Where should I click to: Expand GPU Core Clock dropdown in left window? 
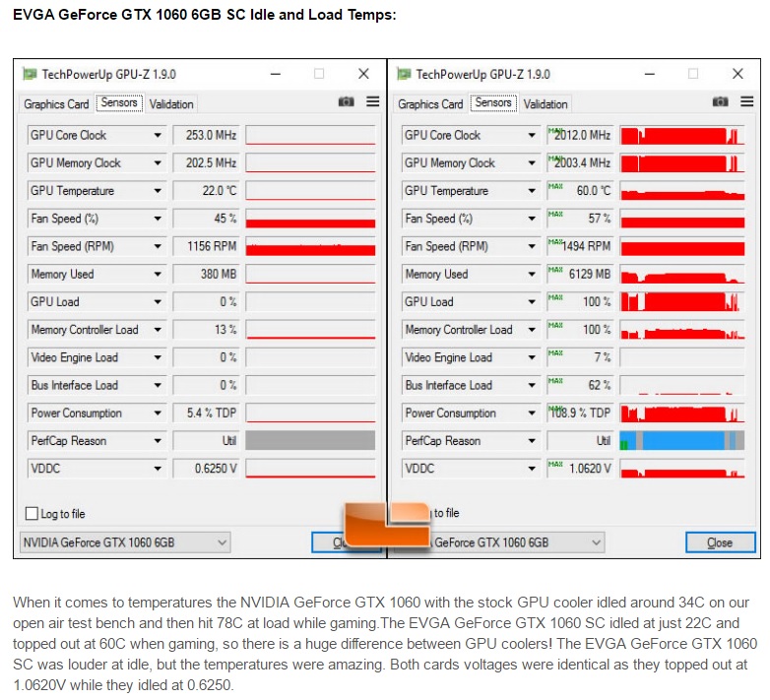point(158,135)
